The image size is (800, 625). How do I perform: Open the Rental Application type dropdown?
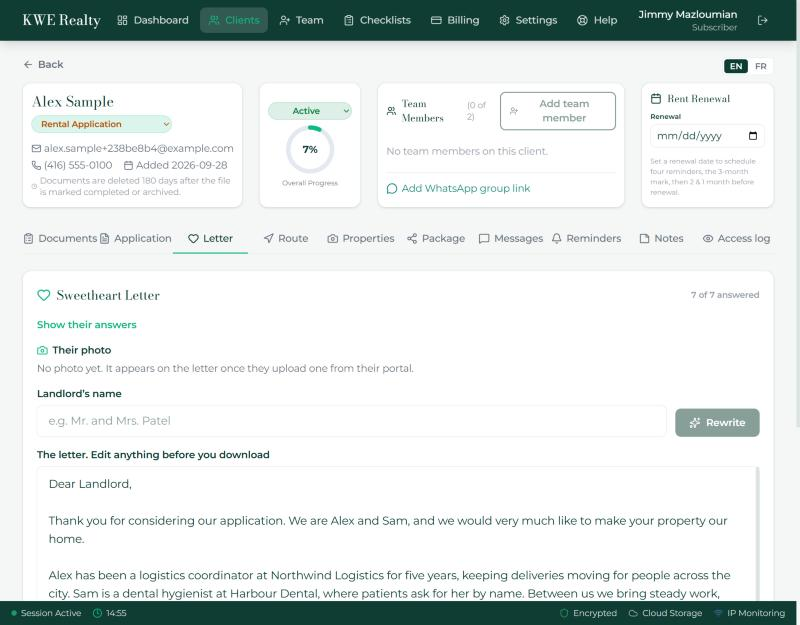coord(102,124)
